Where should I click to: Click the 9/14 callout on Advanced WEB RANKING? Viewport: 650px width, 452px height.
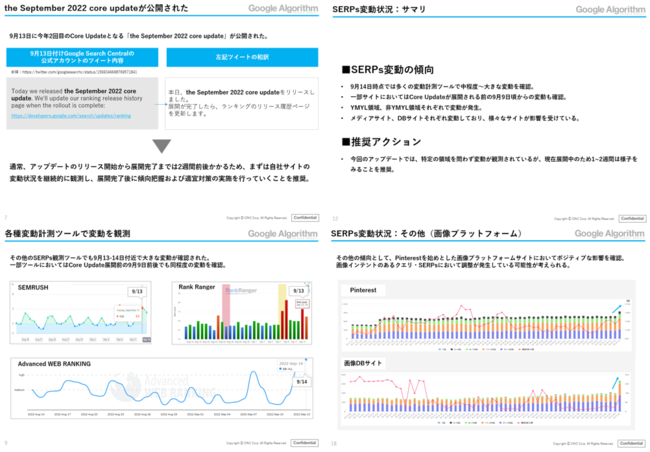pyautogui.click(x=302, y=382)
